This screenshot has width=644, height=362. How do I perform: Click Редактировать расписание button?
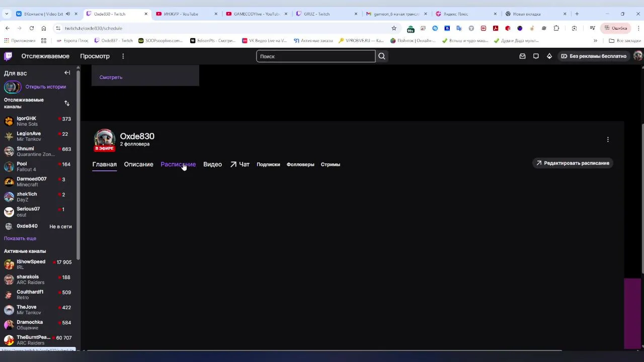tap(573, 163)
